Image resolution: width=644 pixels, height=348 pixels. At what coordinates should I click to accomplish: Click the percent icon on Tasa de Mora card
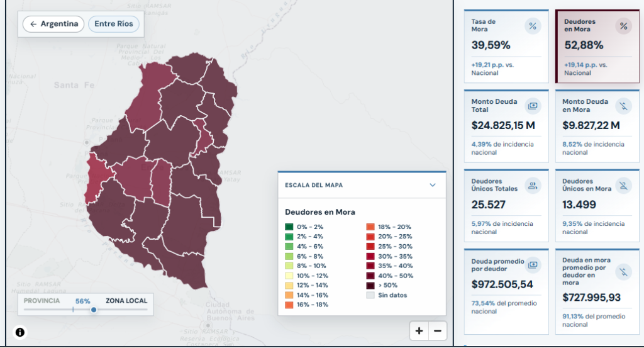(x=533, y=26)
